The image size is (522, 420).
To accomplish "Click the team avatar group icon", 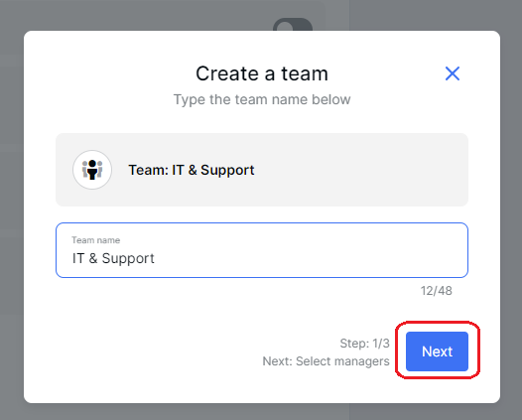I will [92, 170].
